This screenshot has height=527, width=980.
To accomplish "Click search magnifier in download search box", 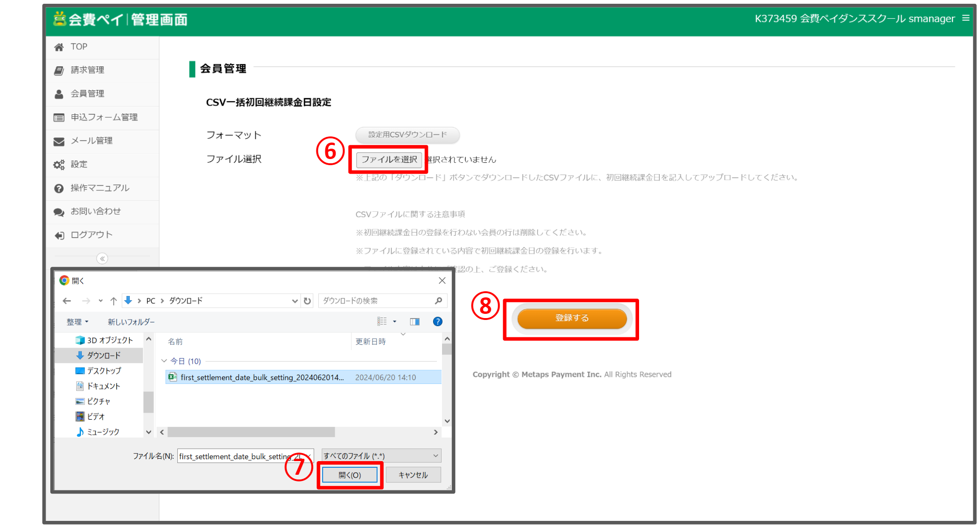I will [438, 301].
